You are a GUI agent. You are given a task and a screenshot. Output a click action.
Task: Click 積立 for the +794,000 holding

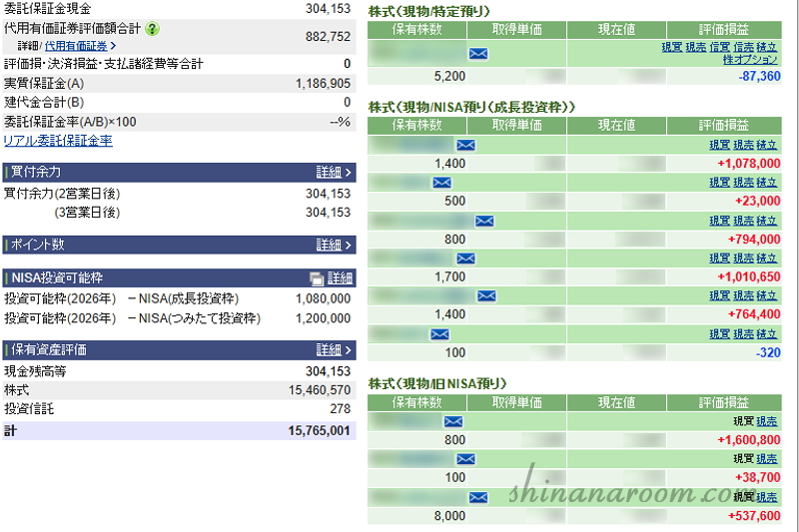767,221
